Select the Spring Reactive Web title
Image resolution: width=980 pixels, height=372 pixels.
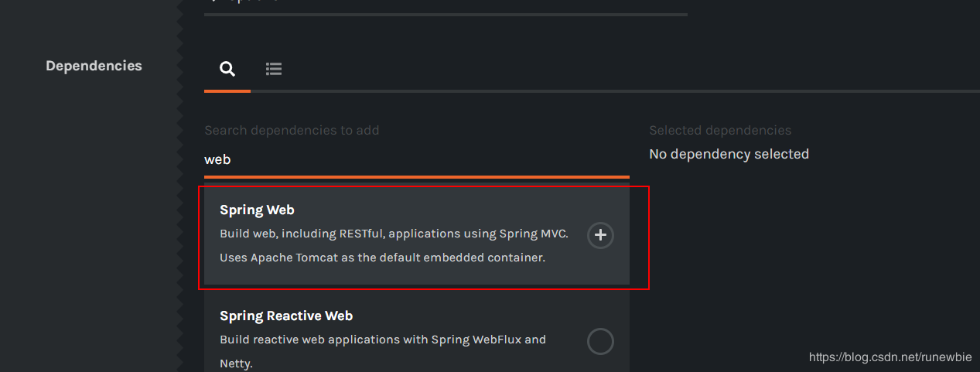pyautogui.click(x=286, y=316)
